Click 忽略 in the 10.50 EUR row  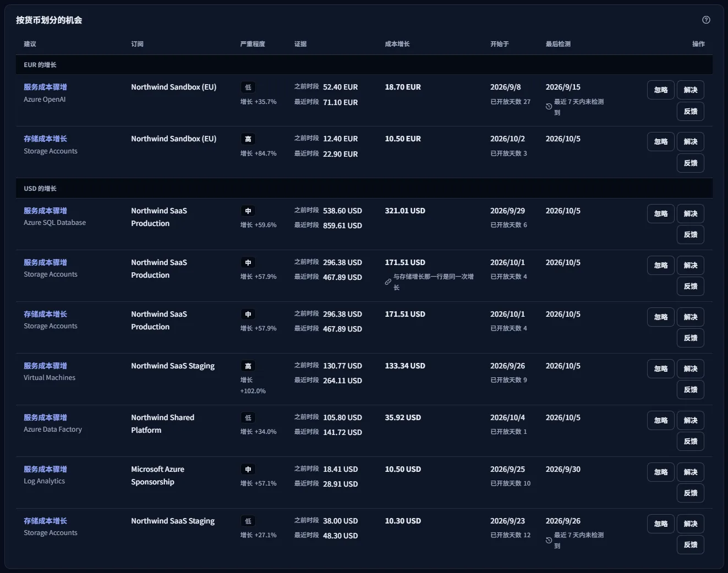(x=661, y=142)
